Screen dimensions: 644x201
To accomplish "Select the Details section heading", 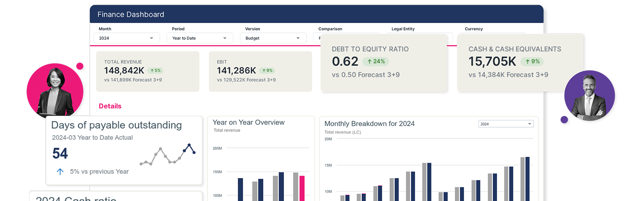I will click(x=110, y=106).
